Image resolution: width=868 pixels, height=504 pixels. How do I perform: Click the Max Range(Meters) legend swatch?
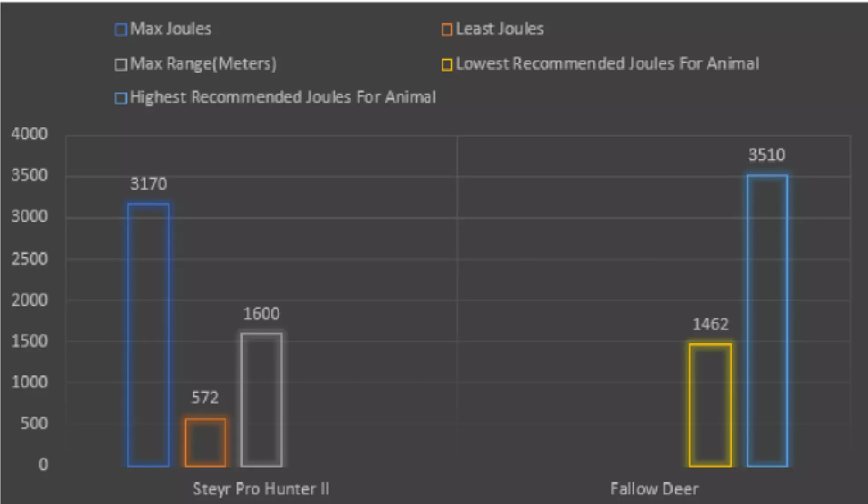click(x=121, y=65)
